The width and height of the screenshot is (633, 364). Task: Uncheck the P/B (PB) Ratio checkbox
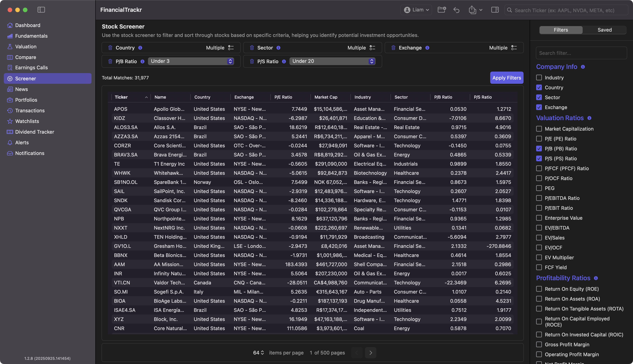pyautogui.click(x=539, y=148)
